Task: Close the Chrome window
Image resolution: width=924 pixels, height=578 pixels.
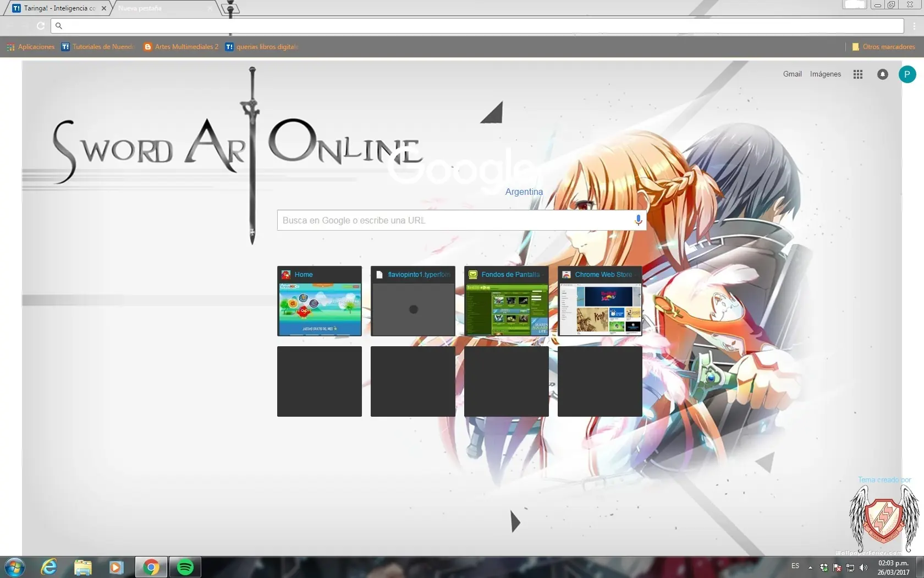Action: [x=910, y=5]
